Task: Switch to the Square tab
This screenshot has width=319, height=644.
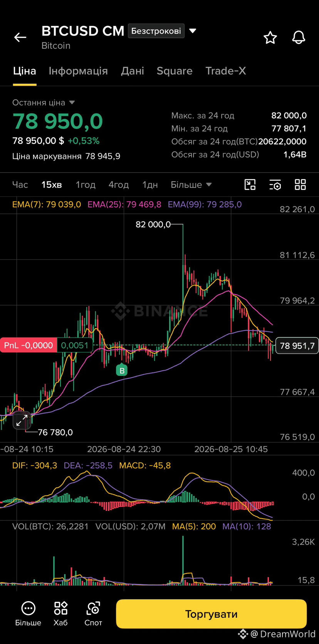Action: (175, 71)
